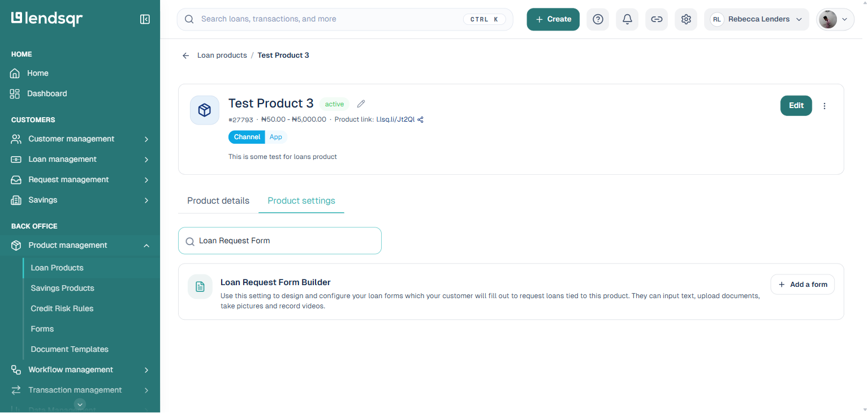Click the Loan Request Form Builder document icon
Screen dimensions: 868x413
[200, 287]
